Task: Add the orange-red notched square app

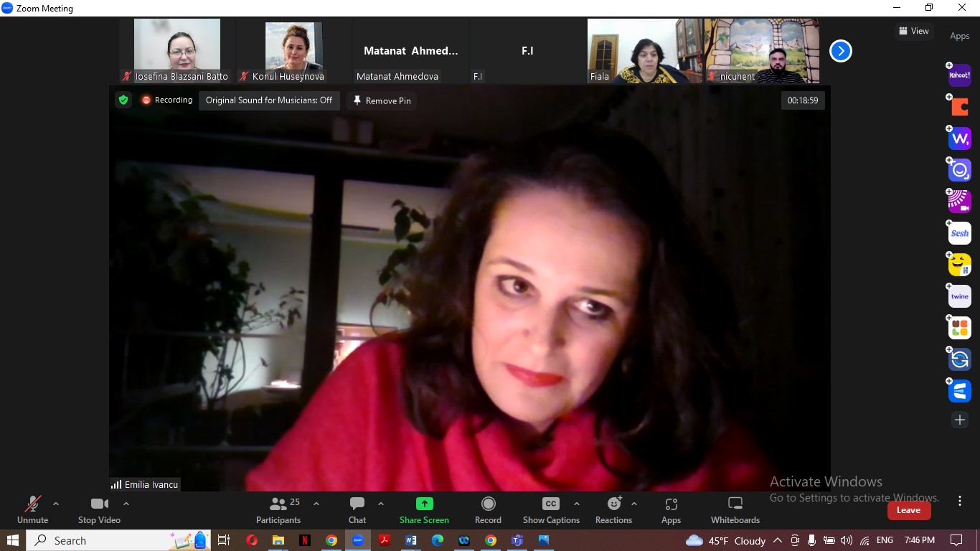Action: [959, 107]
